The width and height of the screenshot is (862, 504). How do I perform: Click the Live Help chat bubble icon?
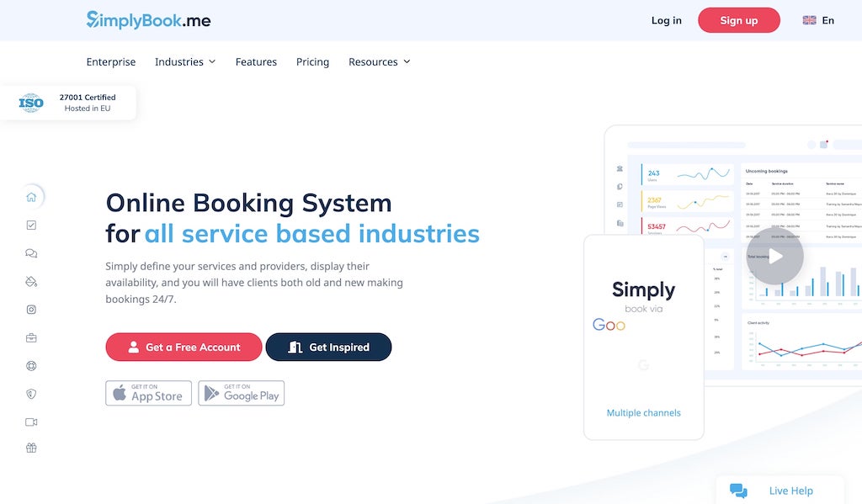[x=738, y=489]
